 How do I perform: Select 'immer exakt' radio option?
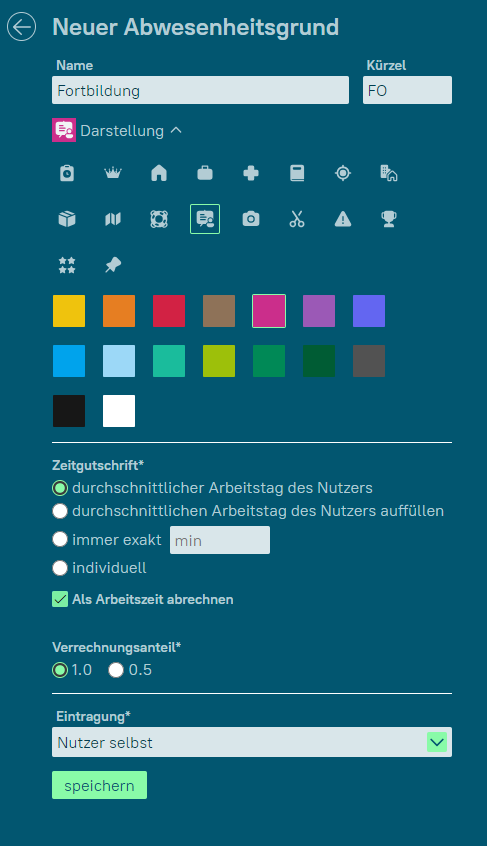point(60,540)
